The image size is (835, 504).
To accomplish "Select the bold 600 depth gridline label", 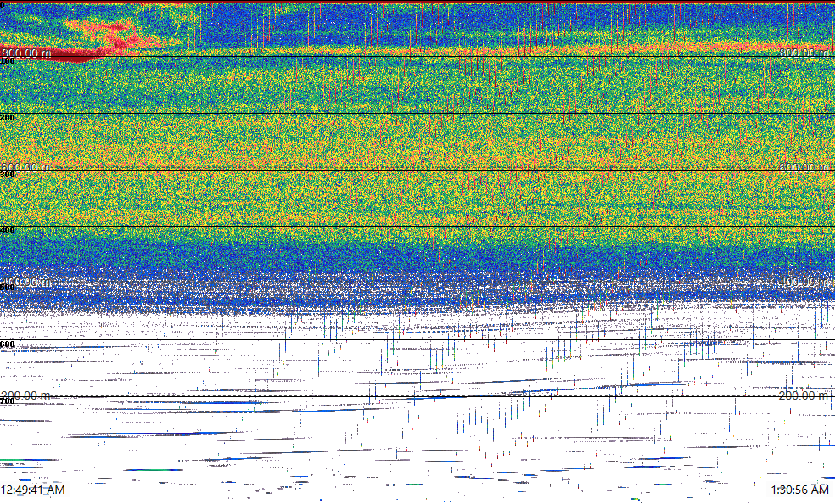I will 8,344.
